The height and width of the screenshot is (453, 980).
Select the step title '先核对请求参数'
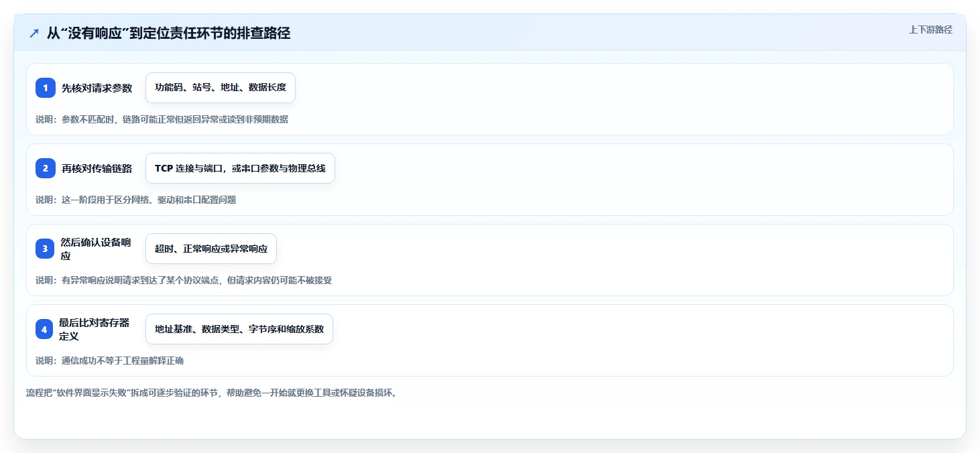[97, 88]
